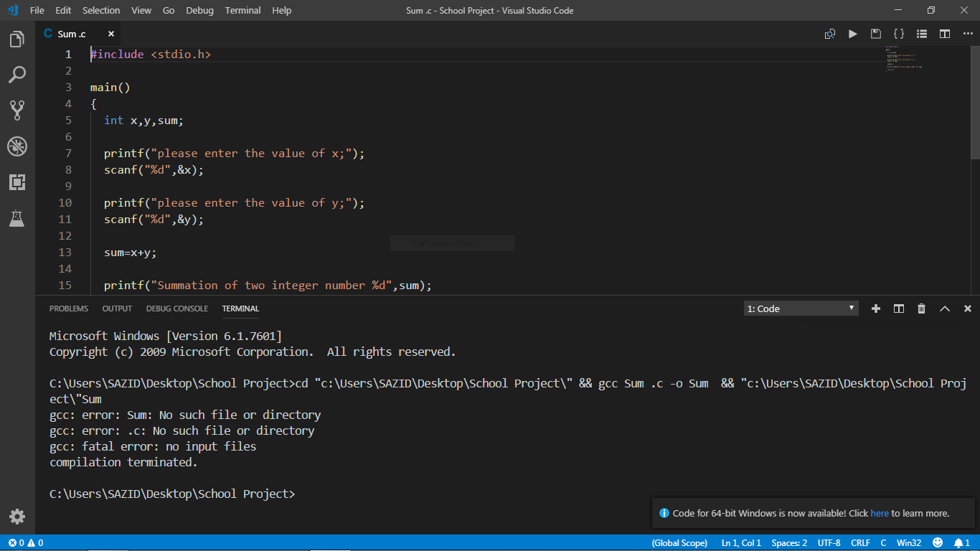Open the UTF-8 encoding selector
Image resolution: width=980 pixels, height=551 pixels.
pos(829,542)
